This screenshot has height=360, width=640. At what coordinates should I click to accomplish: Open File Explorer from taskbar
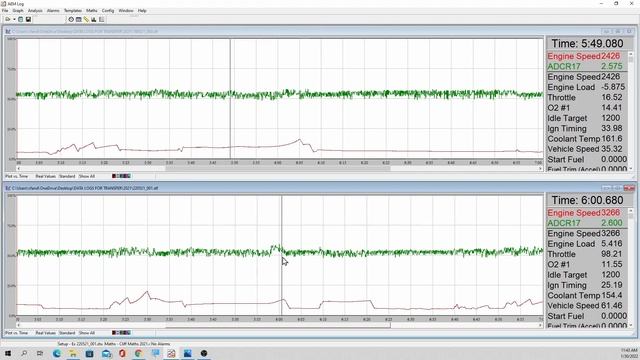73,353
